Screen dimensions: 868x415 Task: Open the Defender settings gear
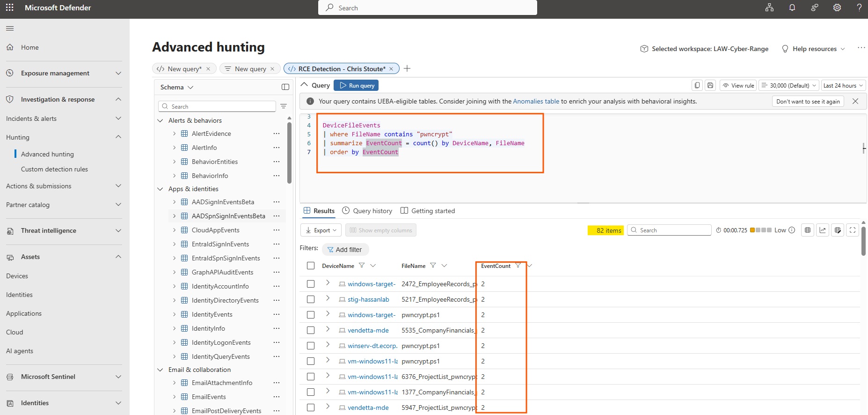(x=837, y=7)
